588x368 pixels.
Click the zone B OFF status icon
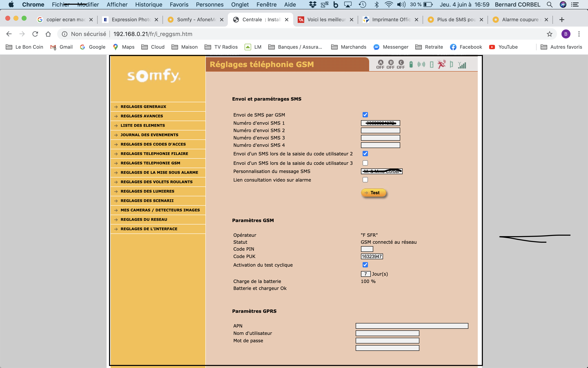pos(390,64)
